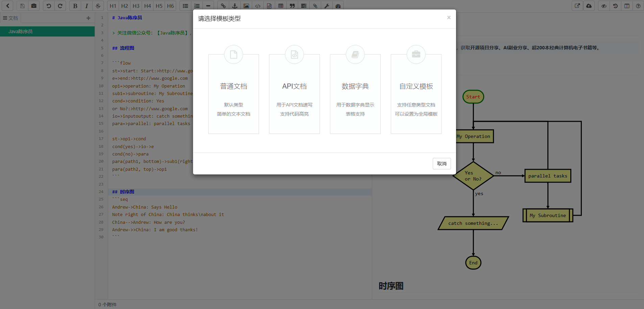Screen dimensions: 644x309
Task: Toggle bold formatting button
Action: 75,6
